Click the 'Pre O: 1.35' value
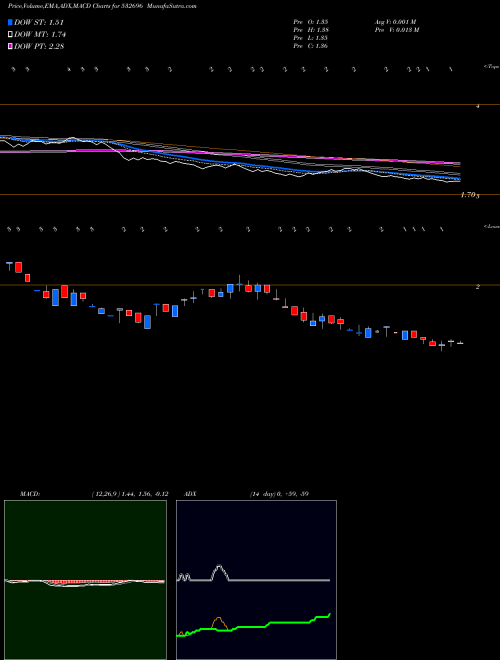 click(311, 21)
